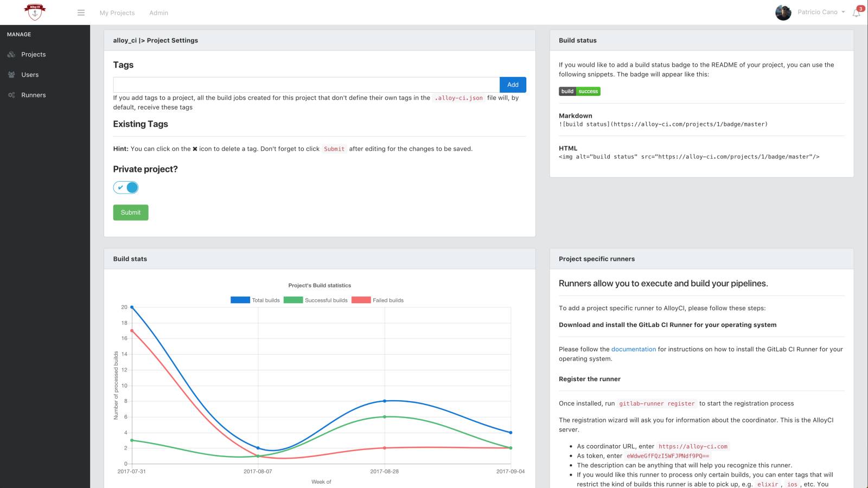Viewport: 868px width, 488px height.
Task: Click the Runners gears icon
Action: point(11,95)
